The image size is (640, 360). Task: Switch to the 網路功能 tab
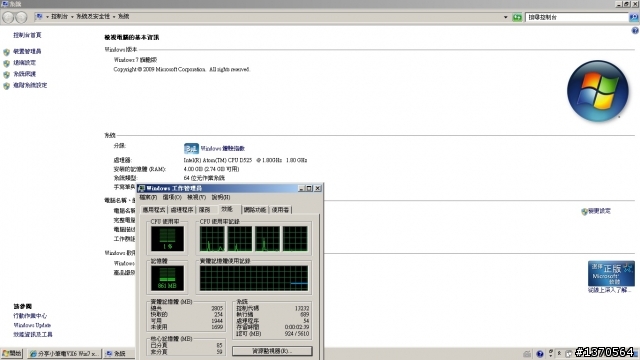255,210
